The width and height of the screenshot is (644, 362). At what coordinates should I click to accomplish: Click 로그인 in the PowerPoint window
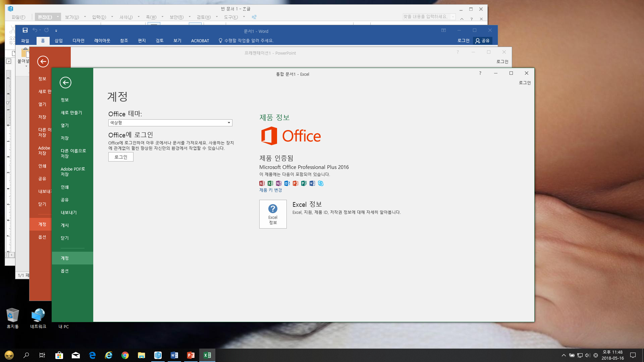tap(502, 62)
